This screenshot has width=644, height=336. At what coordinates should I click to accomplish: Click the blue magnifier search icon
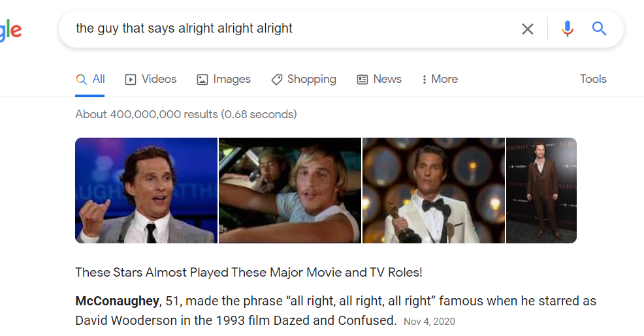(599, 29)
